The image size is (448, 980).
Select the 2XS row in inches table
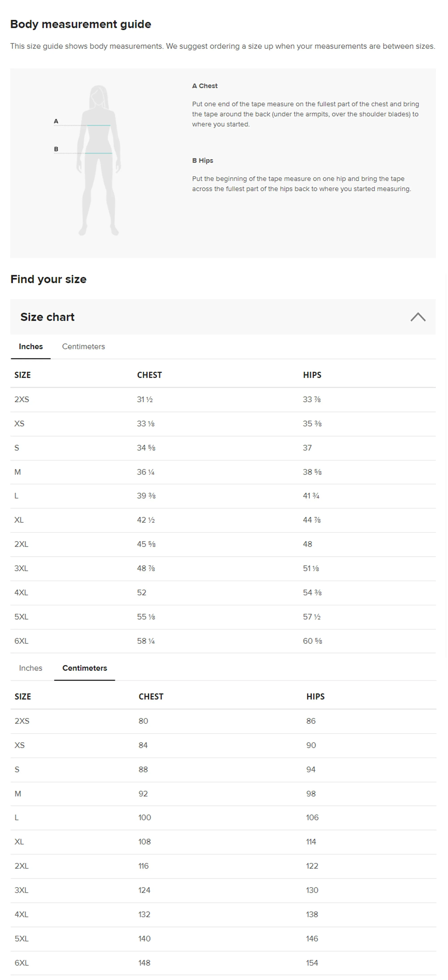click(223, 400)
